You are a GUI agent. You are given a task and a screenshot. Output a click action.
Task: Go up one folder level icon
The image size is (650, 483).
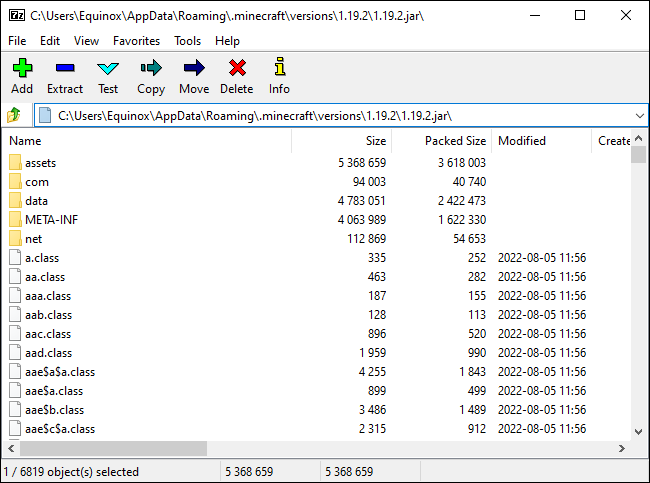tap(14, 115)
